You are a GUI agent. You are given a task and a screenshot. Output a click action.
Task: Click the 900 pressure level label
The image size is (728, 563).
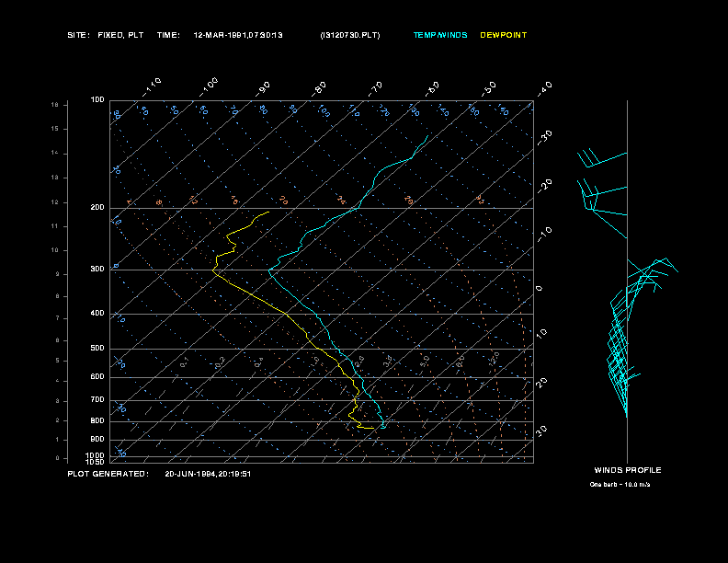pyautogui.click(x=97, y=440)
